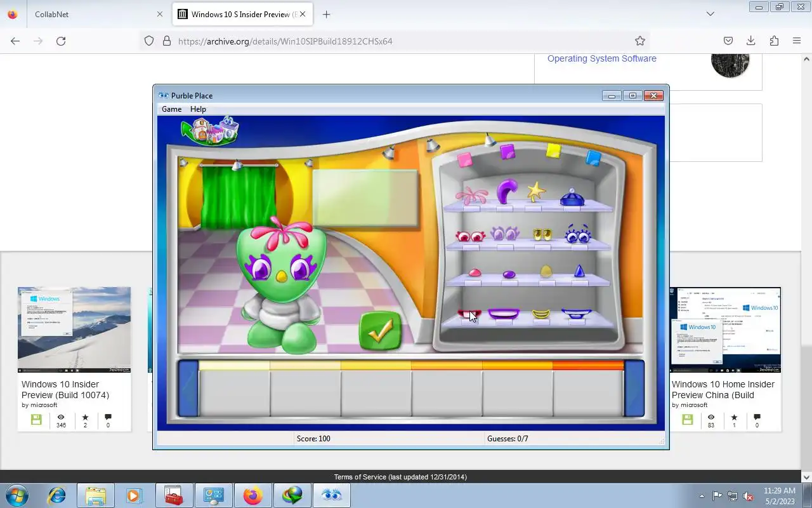
Task: Return to Purble Place main menu houses icon
Action: [x=210, y=131]
